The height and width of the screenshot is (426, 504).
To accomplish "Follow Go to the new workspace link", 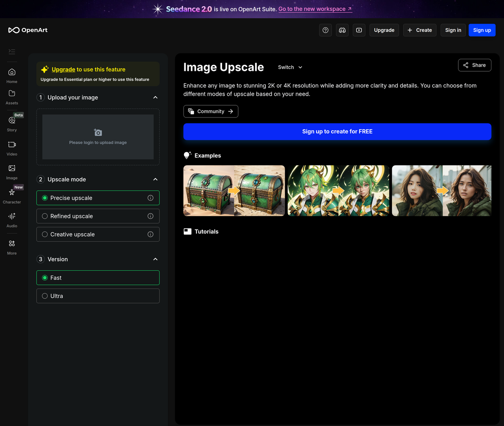I will (315, 9).
